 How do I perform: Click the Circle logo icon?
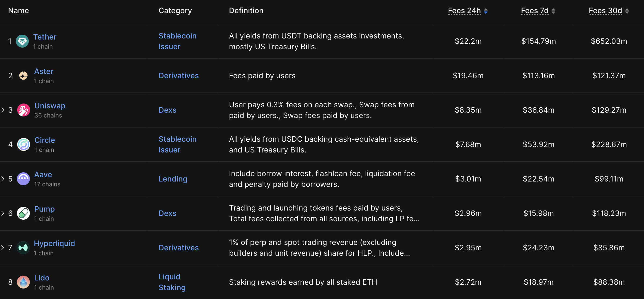(24, 144)
